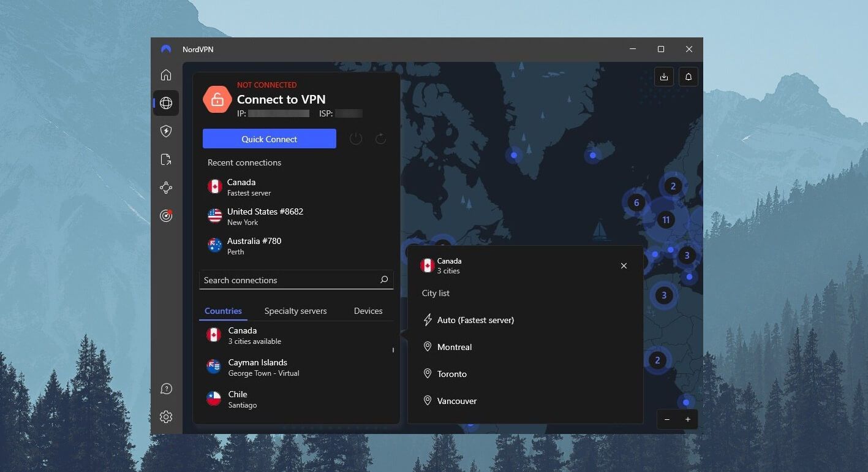The image size is (868, 472).
Task: Click the refresh reconnect icon
Action: [380, 139]
